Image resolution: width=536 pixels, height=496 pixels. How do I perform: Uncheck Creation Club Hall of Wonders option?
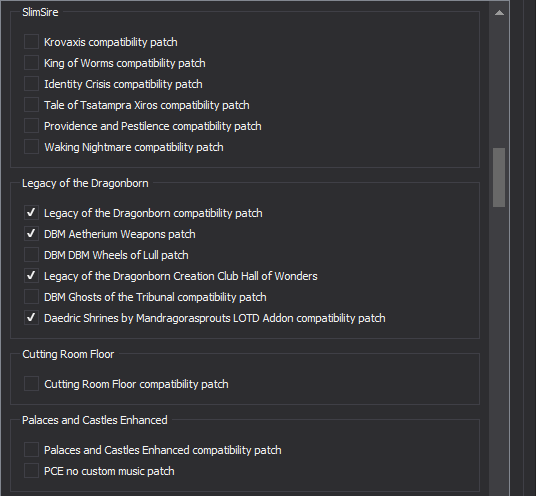(31, 276)
